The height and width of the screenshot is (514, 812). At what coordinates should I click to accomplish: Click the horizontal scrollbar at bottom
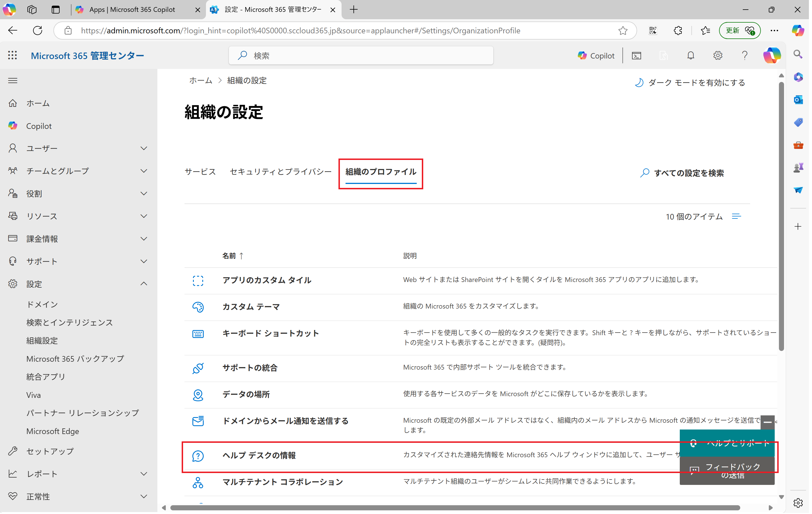pyautogui.click(x=455, y=508)
